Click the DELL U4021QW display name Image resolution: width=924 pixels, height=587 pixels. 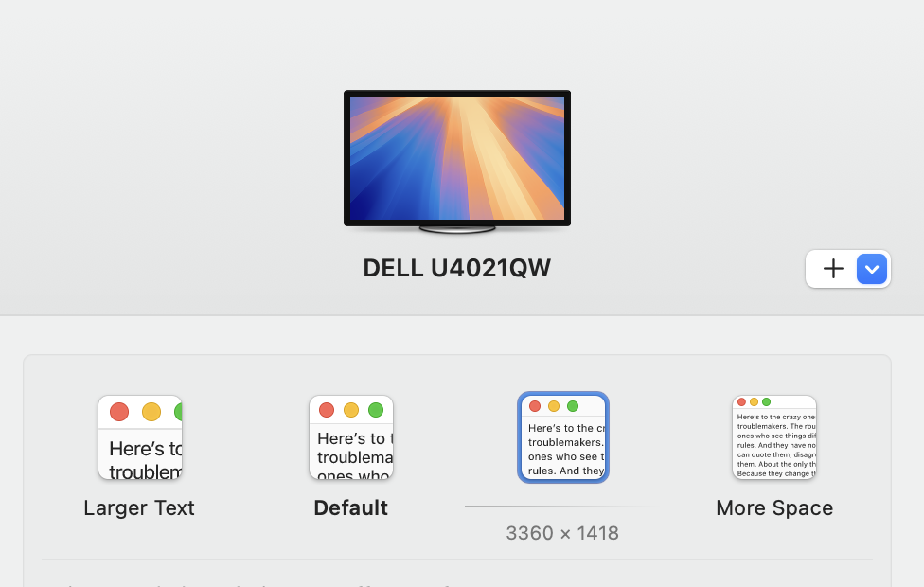456,268
